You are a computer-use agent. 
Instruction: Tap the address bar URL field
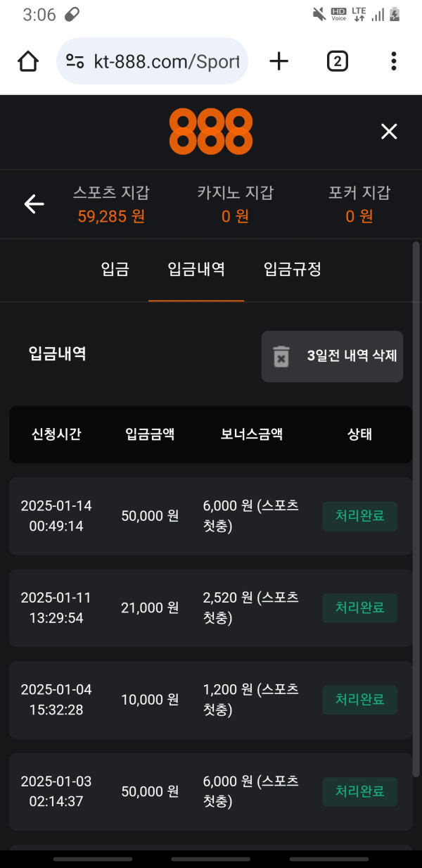pos(166,61)
